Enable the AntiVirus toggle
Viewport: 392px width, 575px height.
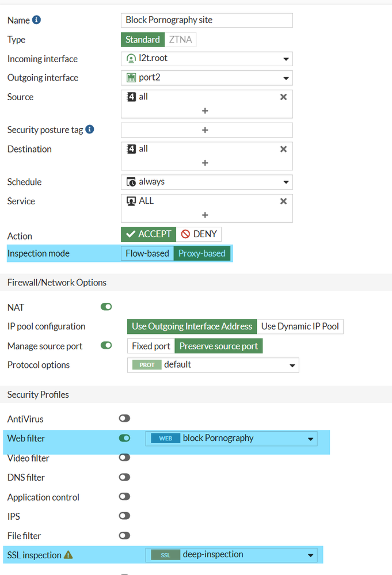[124, 418]
